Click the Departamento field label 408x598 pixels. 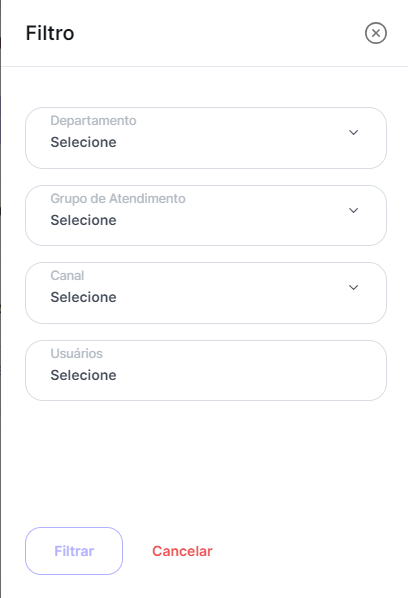(93, 121)
